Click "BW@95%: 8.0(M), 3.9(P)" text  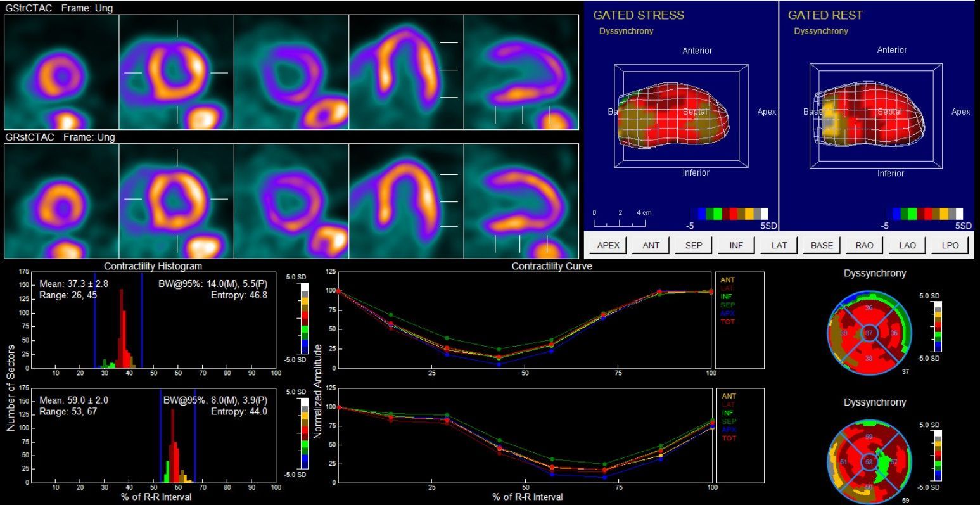[215, 400]
